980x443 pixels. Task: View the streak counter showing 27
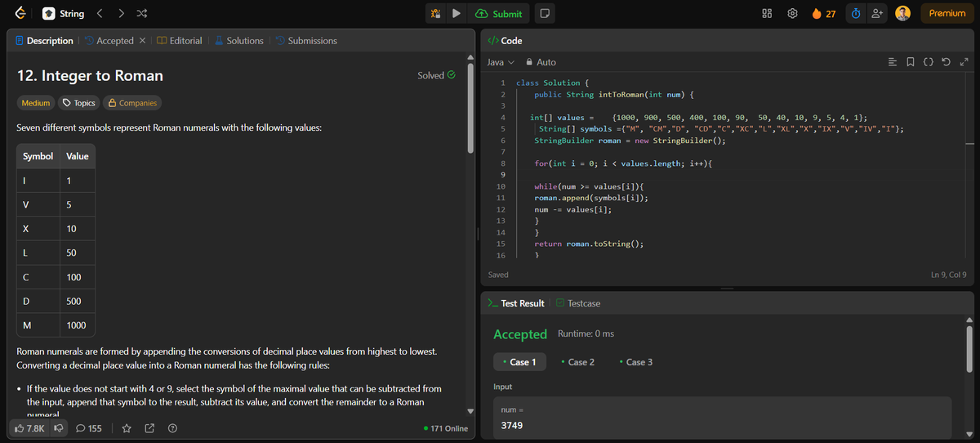click(x=823, y=13)
